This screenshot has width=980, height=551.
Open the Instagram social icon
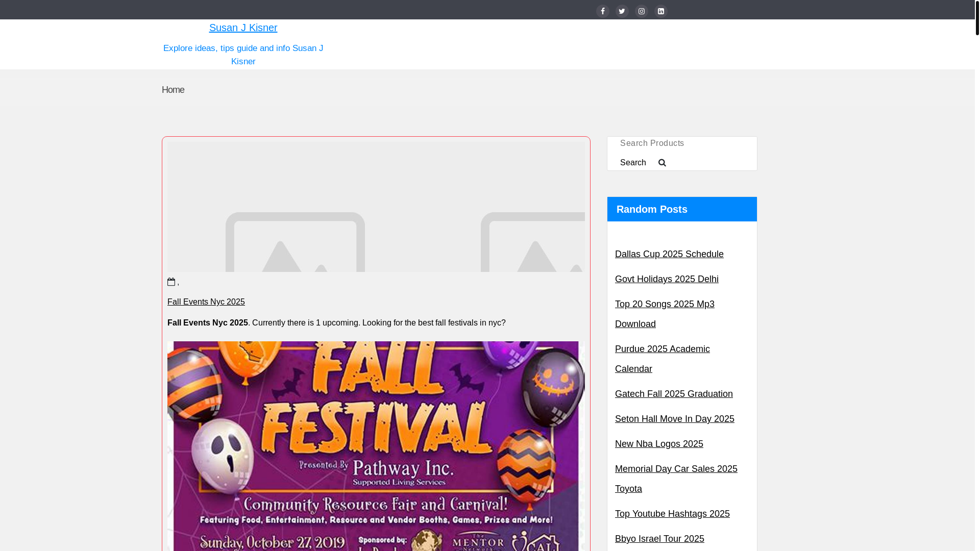click(642, 11)
